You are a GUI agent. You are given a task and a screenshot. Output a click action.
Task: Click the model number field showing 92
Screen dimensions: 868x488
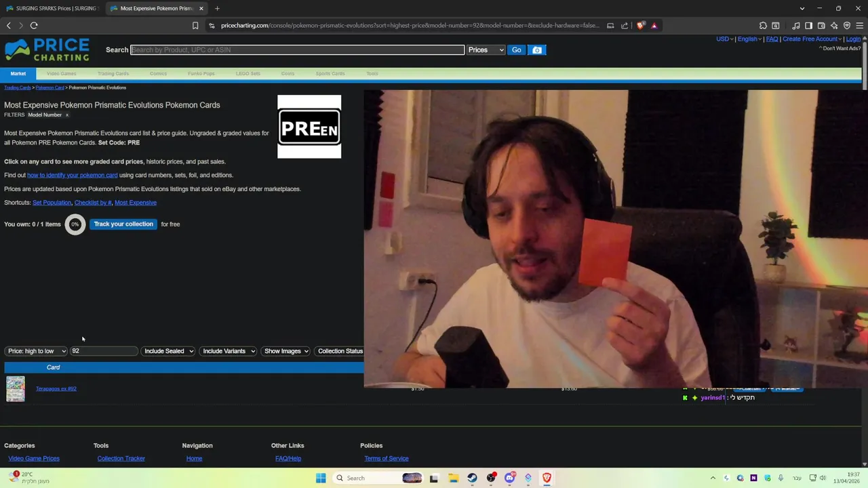(104, 351)
